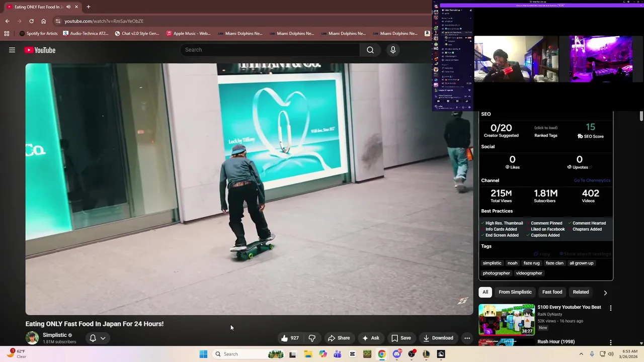Open the Simplistic channel avatar
Screen dimensions: 644x362
click(x=32, y=338)
